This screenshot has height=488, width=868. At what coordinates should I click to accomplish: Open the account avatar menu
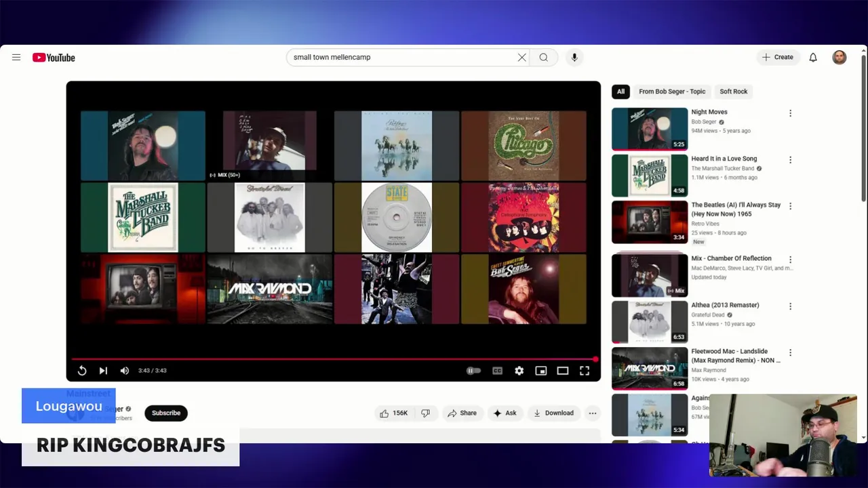click(840, 58)
